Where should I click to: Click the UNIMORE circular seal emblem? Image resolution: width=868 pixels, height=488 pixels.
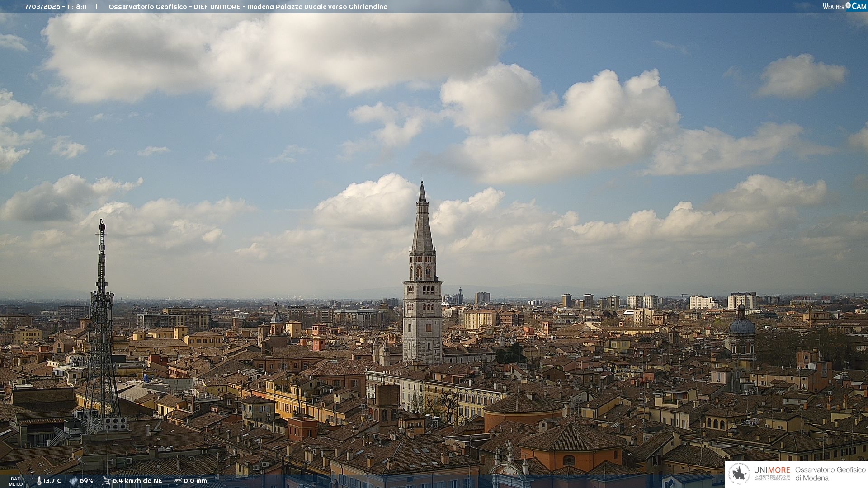tap(739, 474)
